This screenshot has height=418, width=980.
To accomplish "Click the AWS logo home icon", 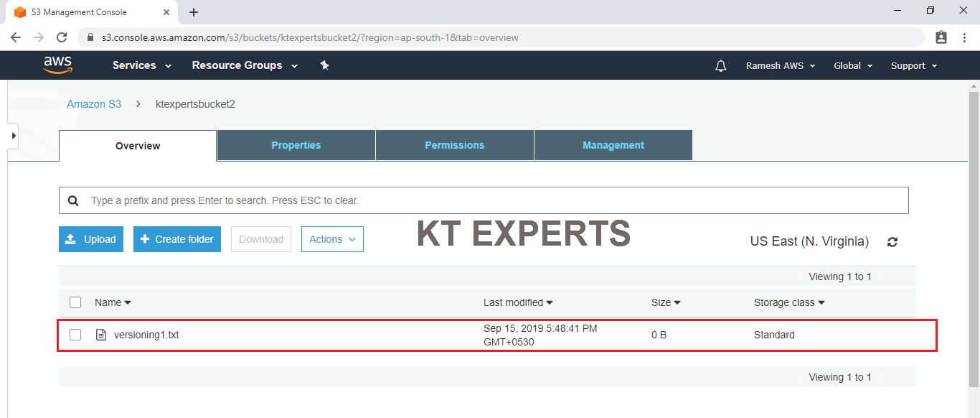I will (57, 65).
